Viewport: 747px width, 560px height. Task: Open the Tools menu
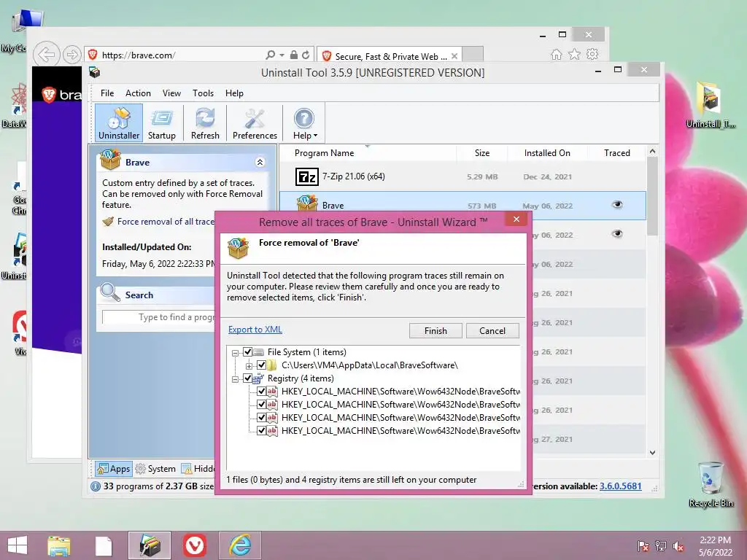[x=203, y=93]
